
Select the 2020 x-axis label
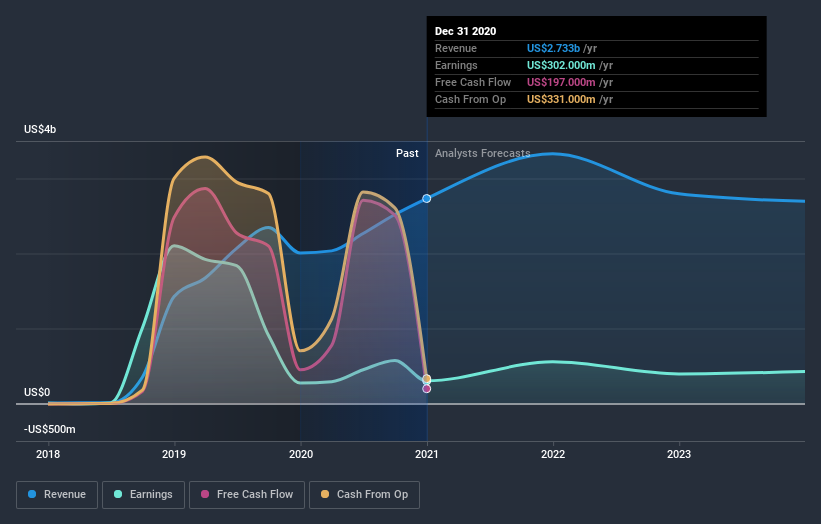pos(301,454)
